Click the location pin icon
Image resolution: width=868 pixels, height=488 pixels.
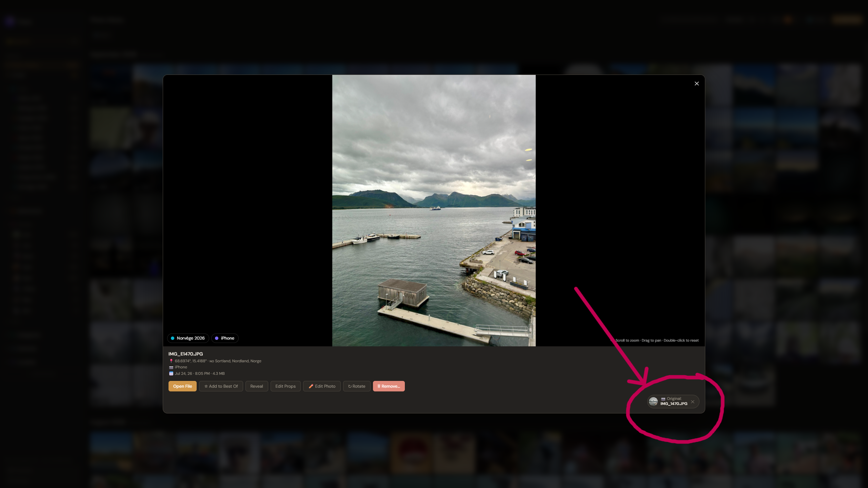tap(171, 361)
